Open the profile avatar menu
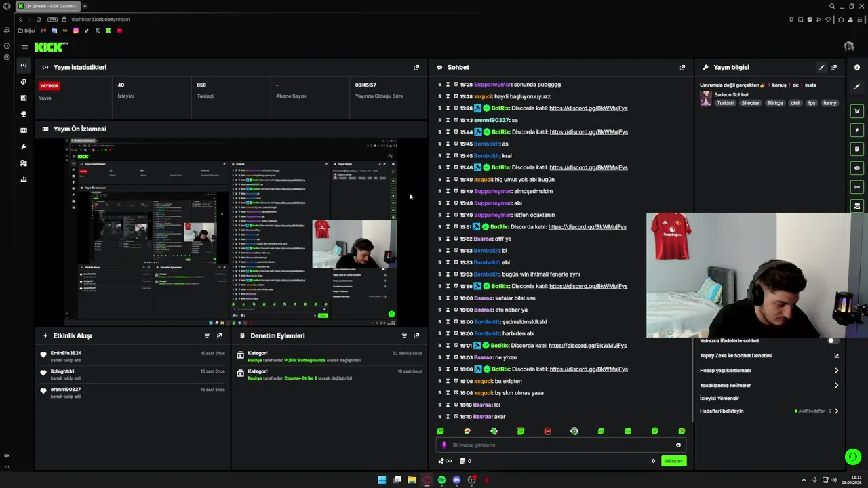This screenshot has height=488, width=868. pos(849,47)
